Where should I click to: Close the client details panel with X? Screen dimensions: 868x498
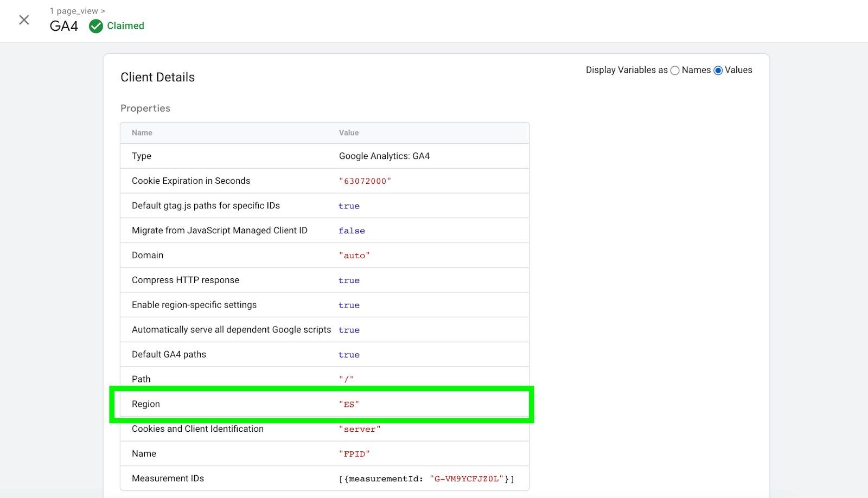(24, 20)
